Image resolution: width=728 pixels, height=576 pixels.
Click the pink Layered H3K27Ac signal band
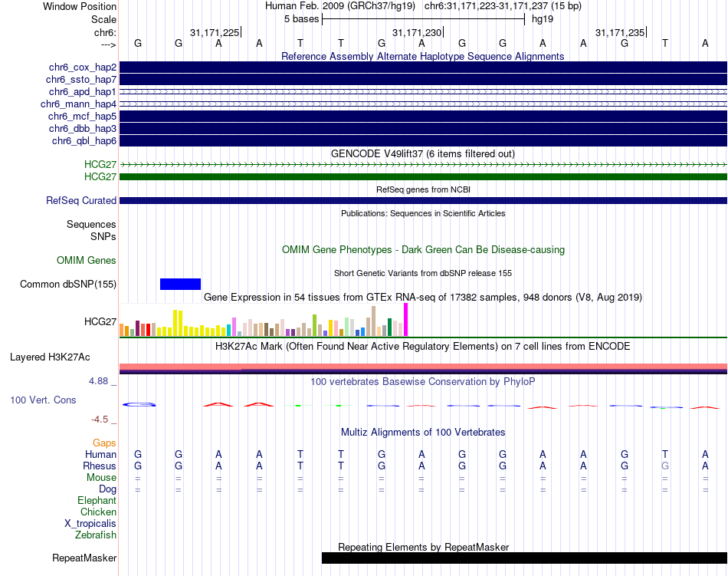point(423,367)
